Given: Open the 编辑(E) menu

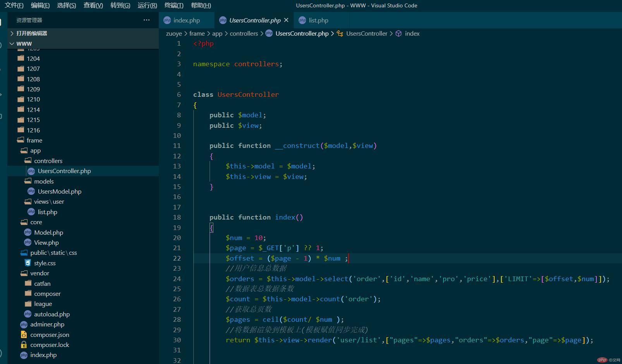Looking at the screenshot, I should pos(40,5).
